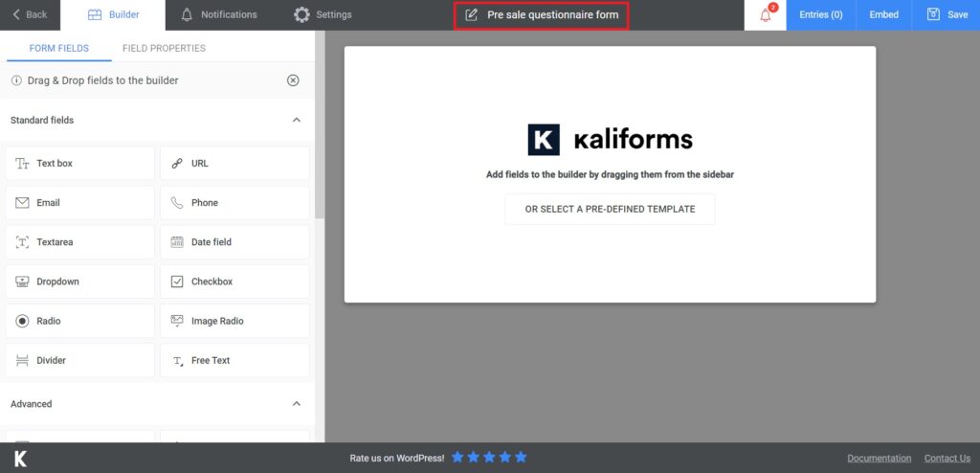Click the Builder layout icon
The image size is (980, 473).
tap(95, 15)
